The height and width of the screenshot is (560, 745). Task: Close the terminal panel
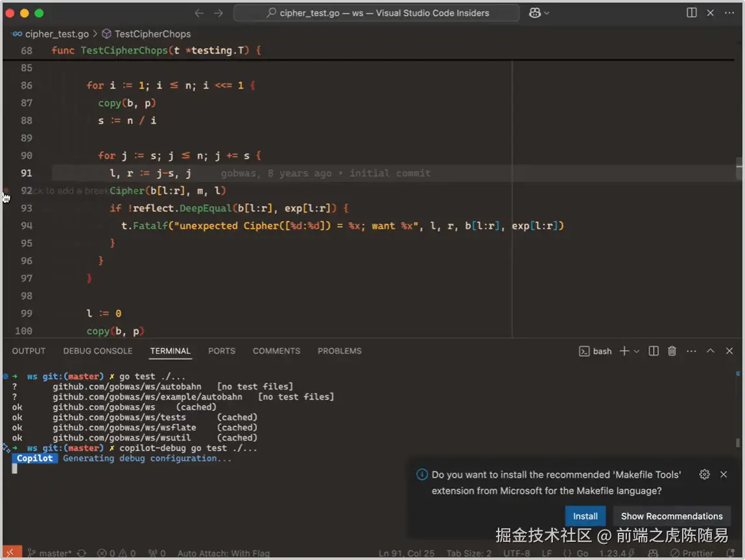pos(729,351)
